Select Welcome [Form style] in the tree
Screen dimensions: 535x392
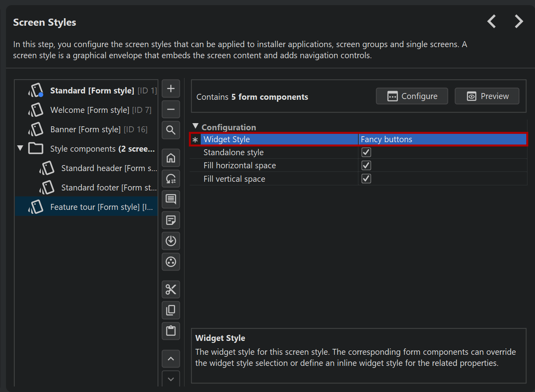[89, 110]
